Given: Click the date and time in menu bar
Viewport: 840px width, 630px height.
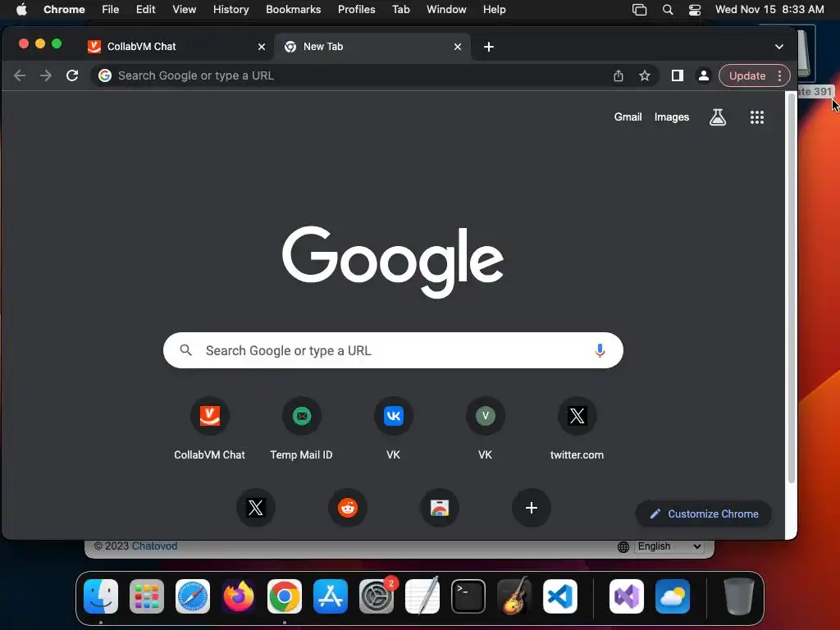Looking at the screenshot, I should 769,10.
